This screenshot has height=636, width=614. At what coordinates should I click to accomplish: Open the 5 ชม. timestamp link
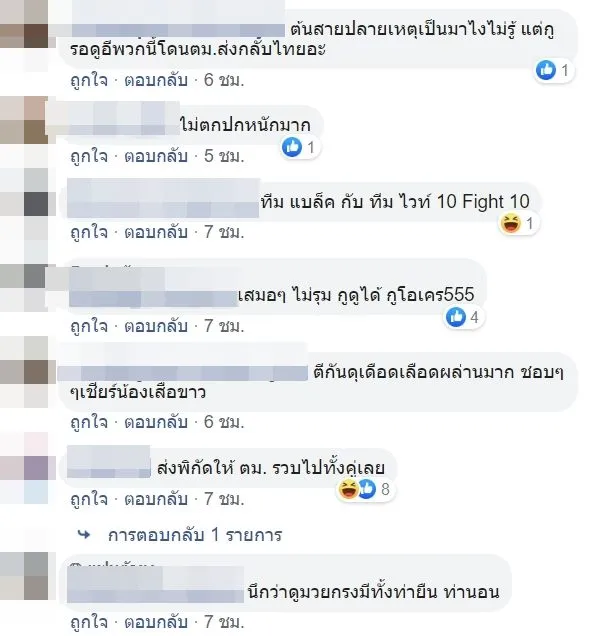coord(224,156)
